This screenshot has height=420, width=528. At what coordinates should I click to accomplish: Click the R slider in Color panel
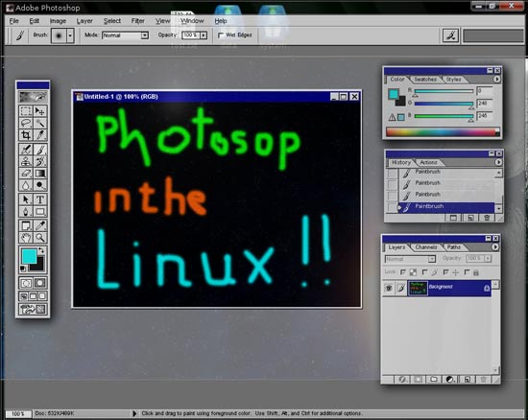point(444,91)
